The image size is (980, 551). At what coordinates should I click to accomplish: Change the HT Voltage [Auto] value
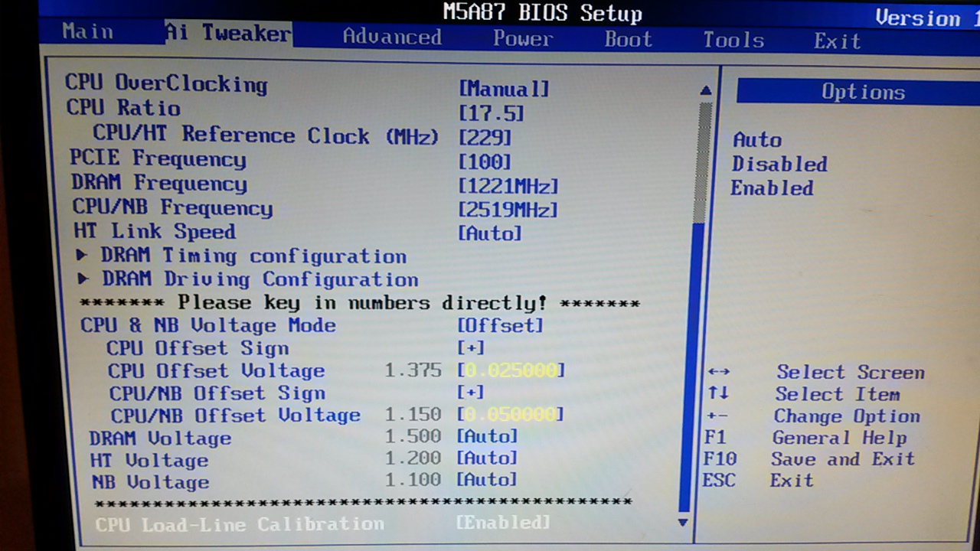click(487, 458)
